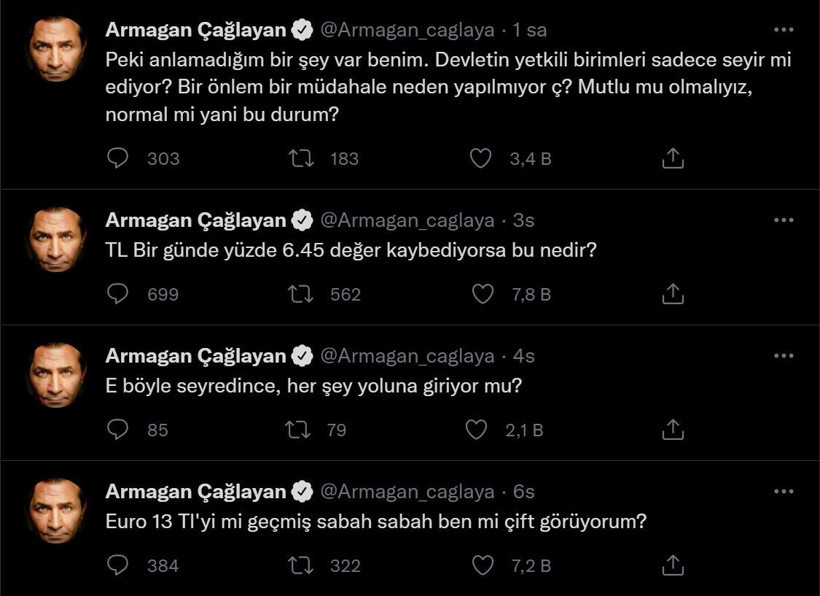Click the '1 sa' timestamp link
The height and width of the screenshot is (596, 820).
pos(530,29)
